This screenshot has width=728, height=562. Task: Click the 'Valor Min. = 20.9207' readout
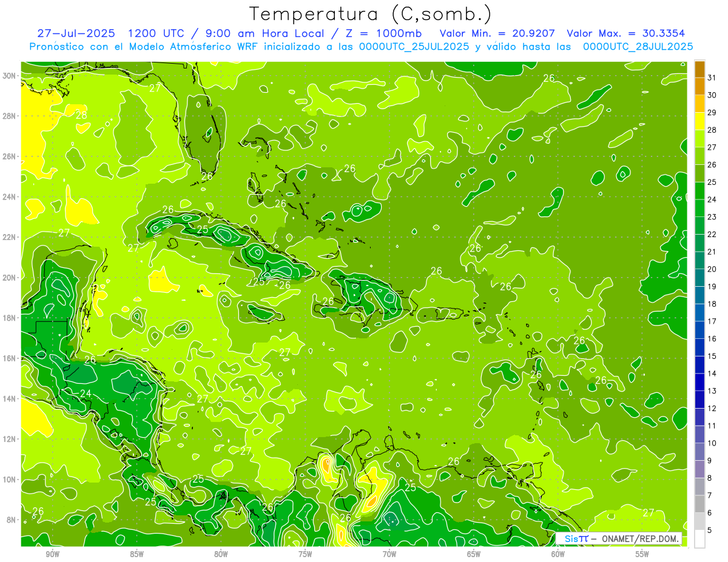pos(497,33)
